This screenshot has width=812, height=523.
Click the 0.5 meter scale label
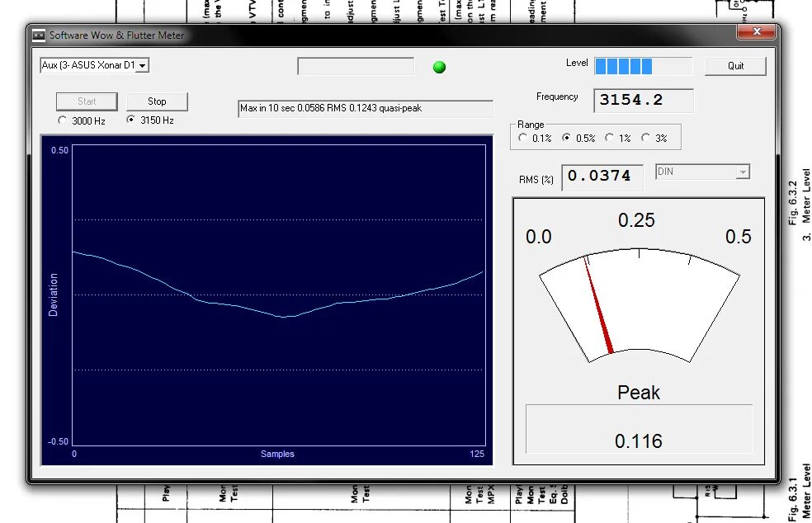pyautogui.click(x=738, y=237)
